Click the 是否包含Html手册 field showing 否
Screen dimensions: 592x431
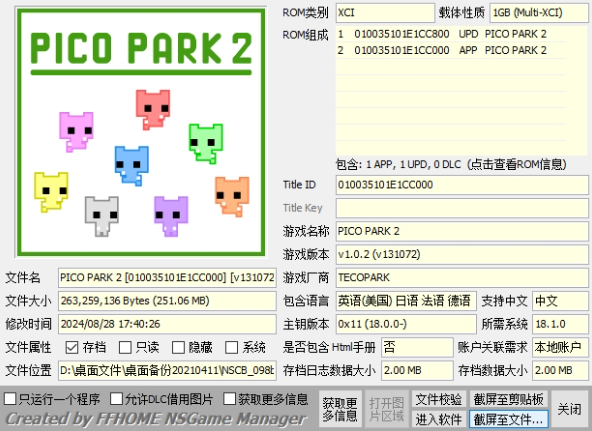tap(417, 347)
